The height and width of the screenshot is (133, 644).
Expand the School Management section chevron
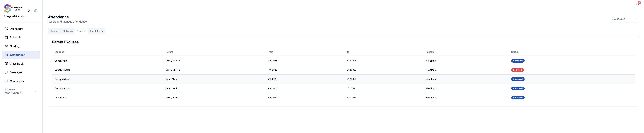pyautogui.click(x=35, y=91)
